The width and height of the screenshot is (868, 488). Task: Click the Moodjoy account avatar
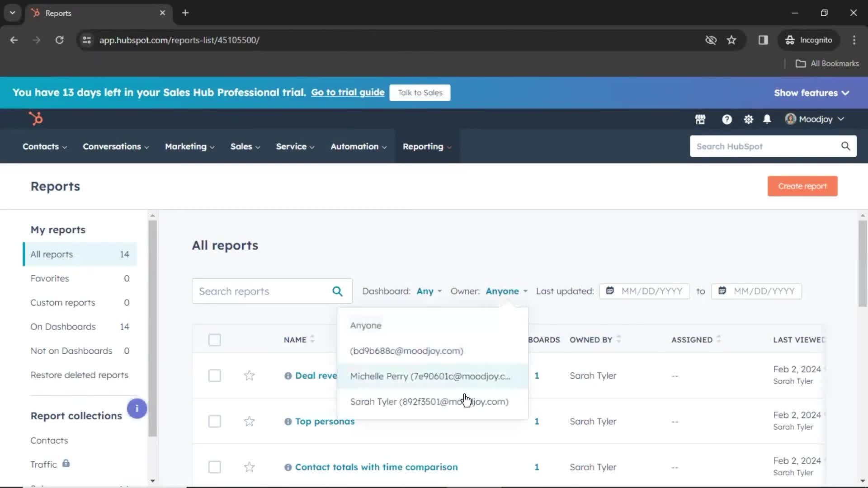coord(790,119)
